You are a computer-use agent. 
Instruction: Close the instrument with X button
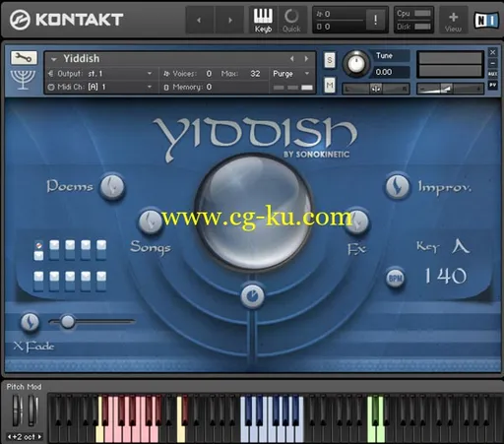click(x=492, y=52)
